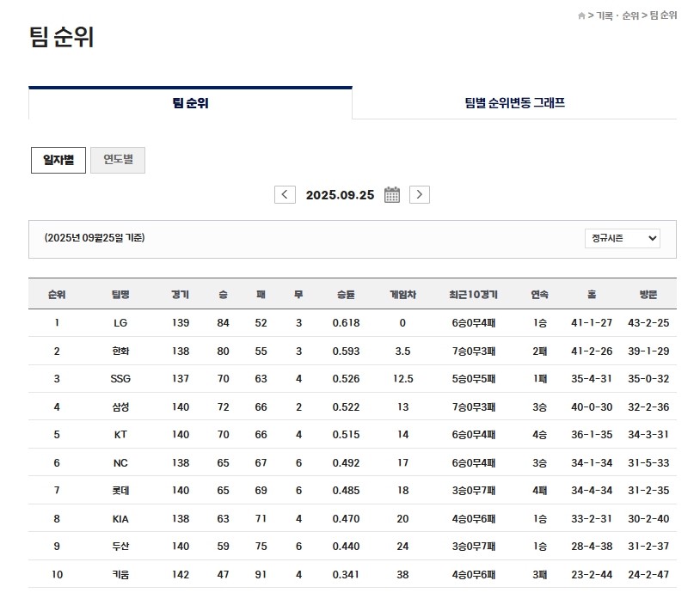This screenshot has width=700, height=599.
Task: Select the 일자별 button
Action: click(58, 160)
